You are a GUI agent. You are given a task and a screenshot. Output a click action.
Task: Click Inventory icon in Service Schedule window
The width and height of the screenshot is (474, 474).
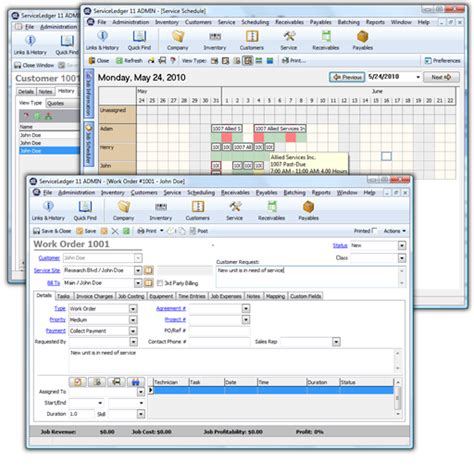coord(215,41)
